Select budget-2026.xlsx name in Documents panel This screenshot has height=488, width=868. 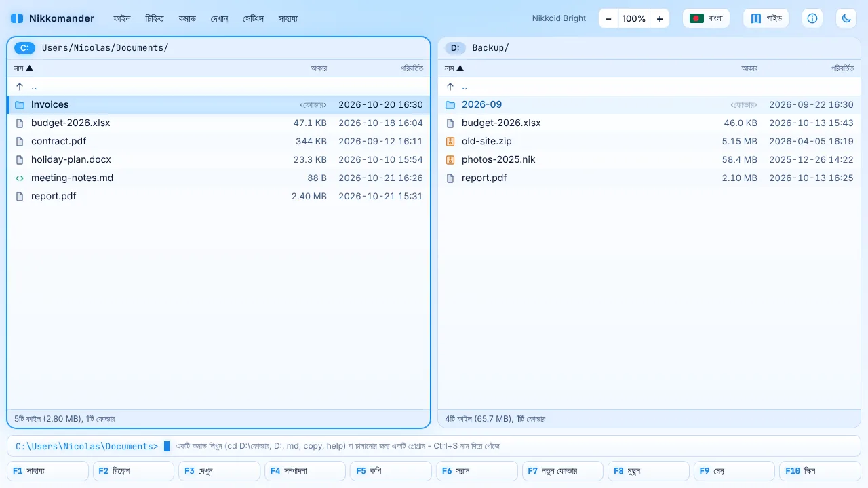click(x=71, y=123)
